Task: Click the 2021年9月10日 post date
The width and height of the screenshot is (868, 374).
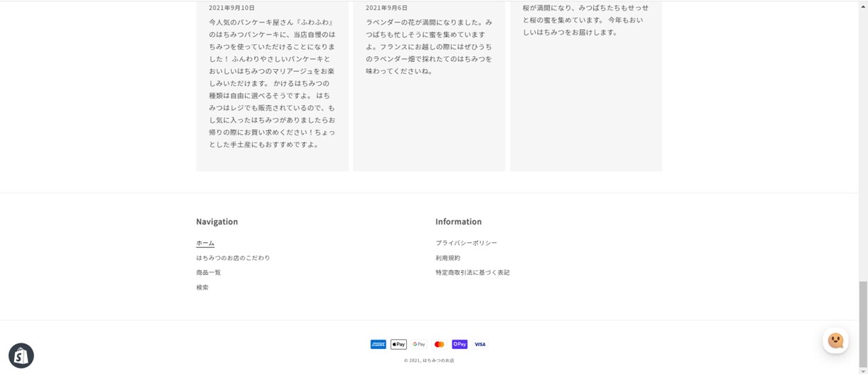Action: tap(231, 7)
